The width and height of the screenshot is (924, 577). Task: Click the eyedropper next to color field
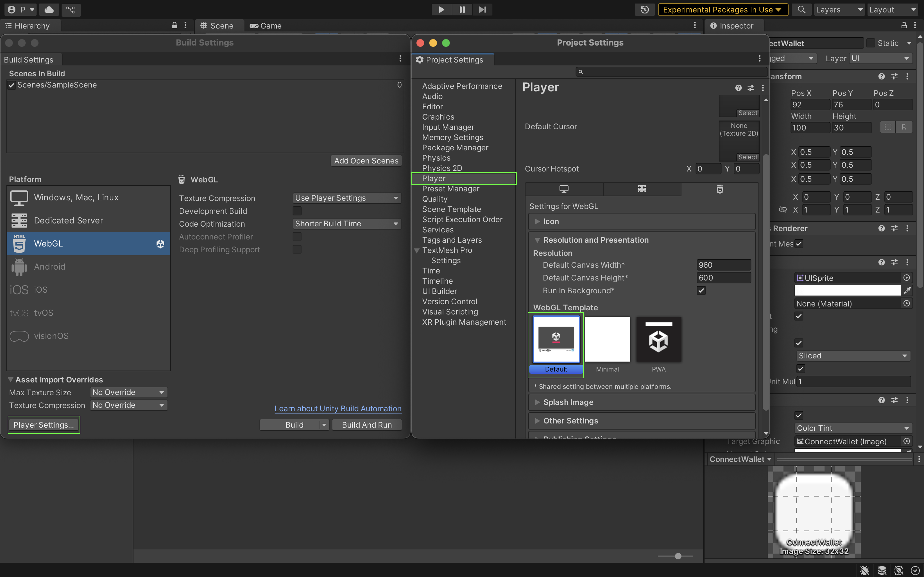click(907, 291)
